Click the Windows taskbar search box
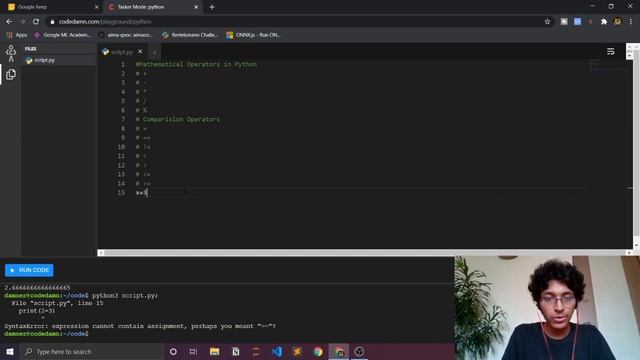This screenshot has width=640, height=360. click(x=92, y=351)
